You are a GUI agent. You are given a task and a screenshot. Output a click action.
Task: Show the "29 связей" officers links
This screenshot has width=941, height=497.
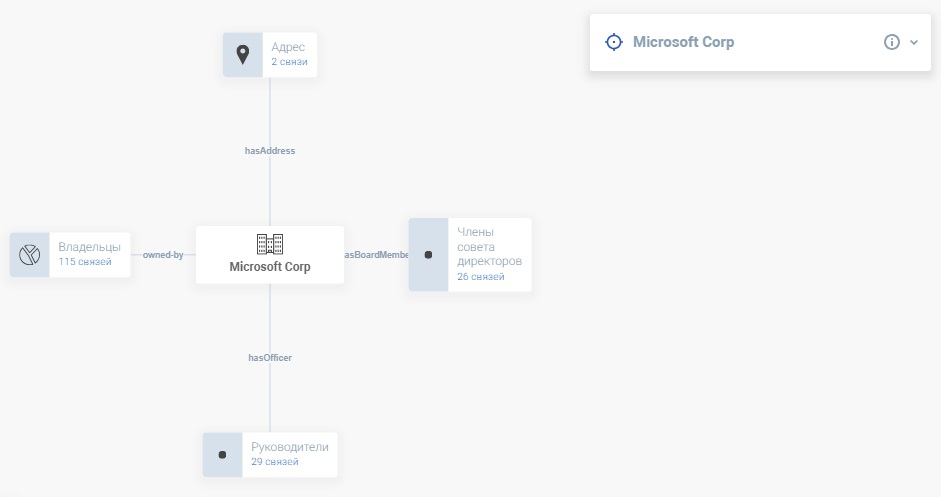point(275,462)
